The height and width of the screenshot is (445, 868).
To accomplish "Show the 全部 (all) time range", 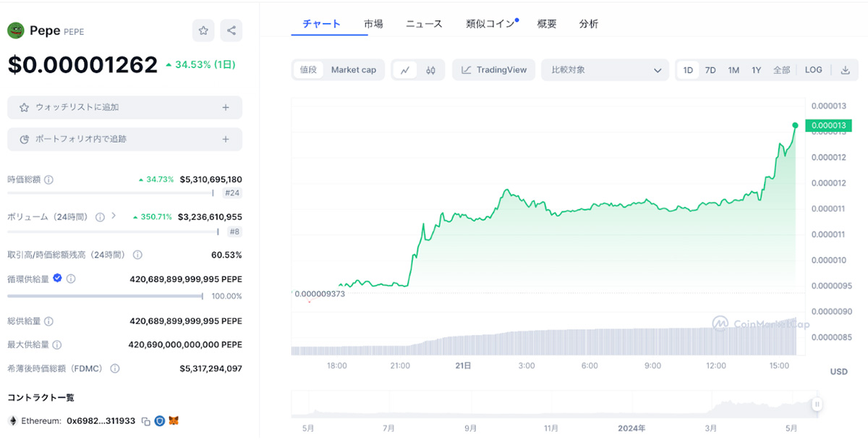I will click(781, 70).
